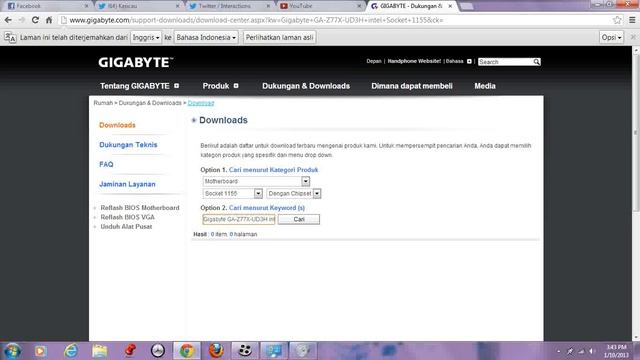The width and height of the screenshot is (640, 360).
Task: Open source language dropdown Inggris
Action: (146, 37)
